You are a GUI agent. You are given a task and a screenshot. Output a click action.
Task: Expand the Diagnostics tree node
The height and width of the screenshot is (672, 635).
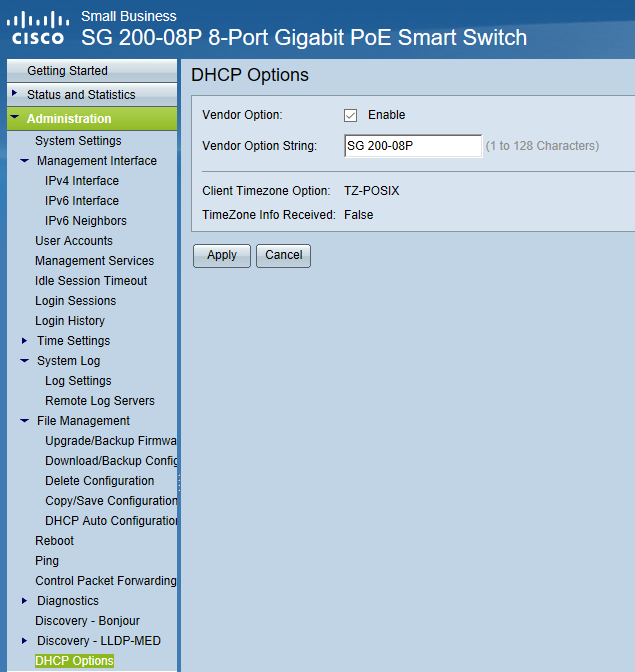(25, 601)
